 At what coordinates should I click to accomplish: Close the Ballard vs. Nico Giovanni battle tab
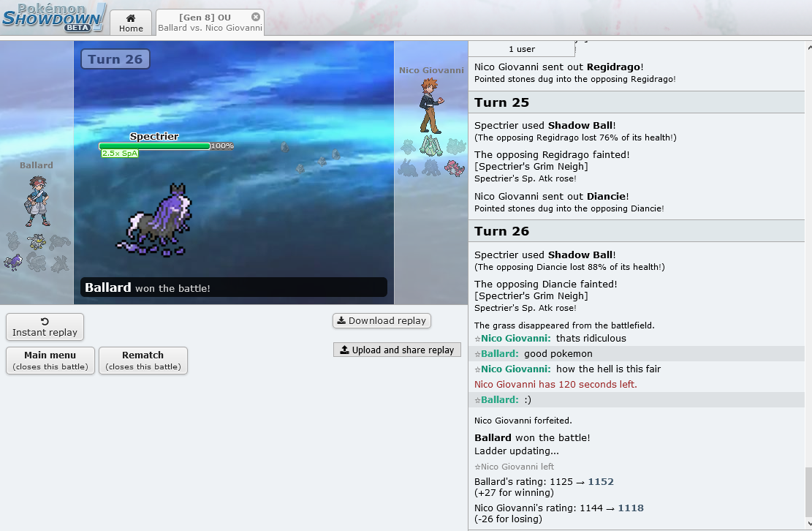(255, 17)
